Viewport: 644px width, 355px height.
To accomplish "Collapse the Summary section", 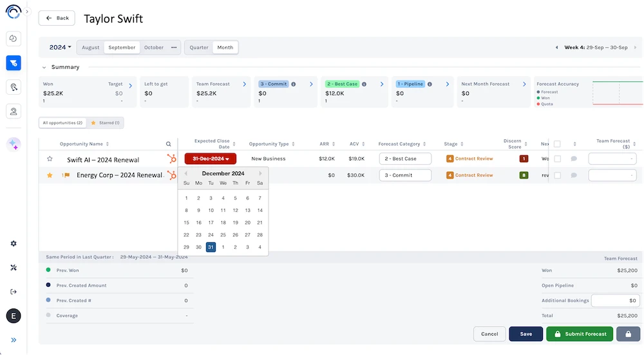I will [x=44, y=67].
